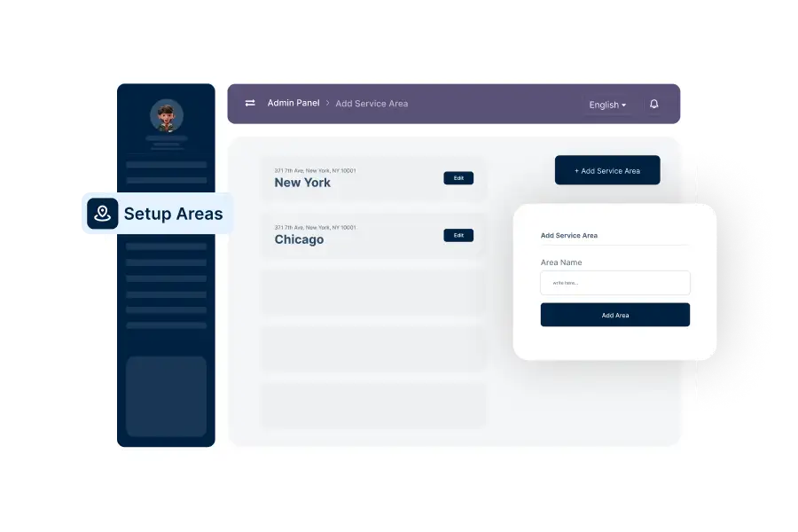The width and height of the screenshot is (798, 532).
Task: Click the Chicago area title
Action: click(x=299, y=239)
